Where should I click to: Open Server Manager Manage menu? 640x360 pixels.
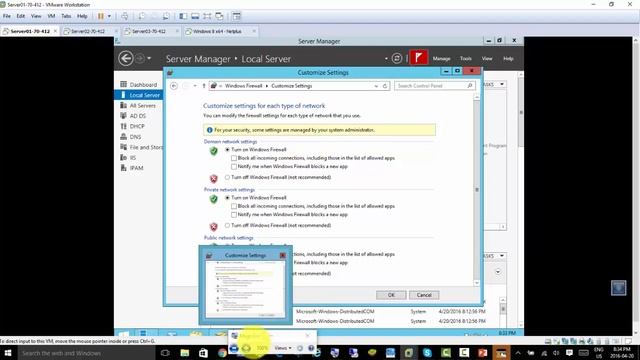tap(441, 59)
